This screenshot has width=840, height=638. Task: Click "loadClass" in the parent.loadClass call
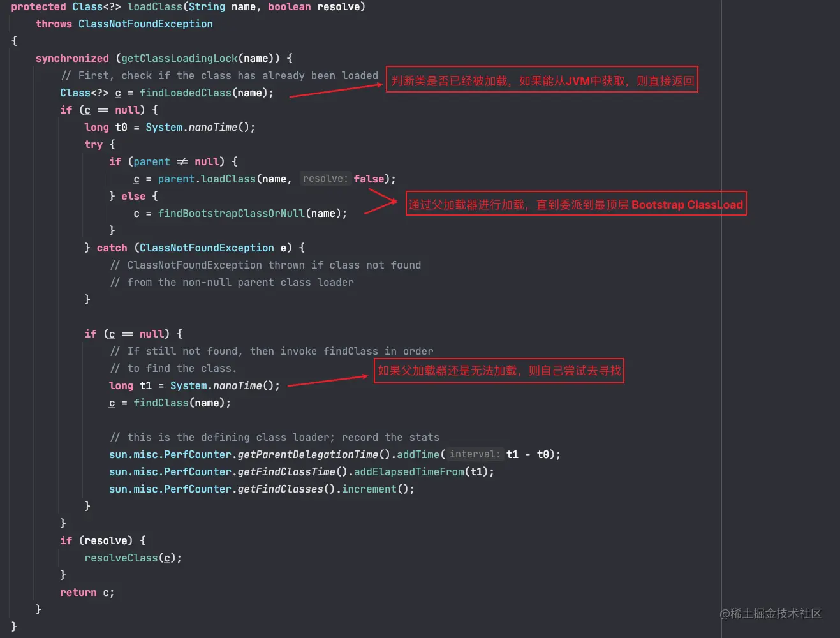[x=228, y=179]
